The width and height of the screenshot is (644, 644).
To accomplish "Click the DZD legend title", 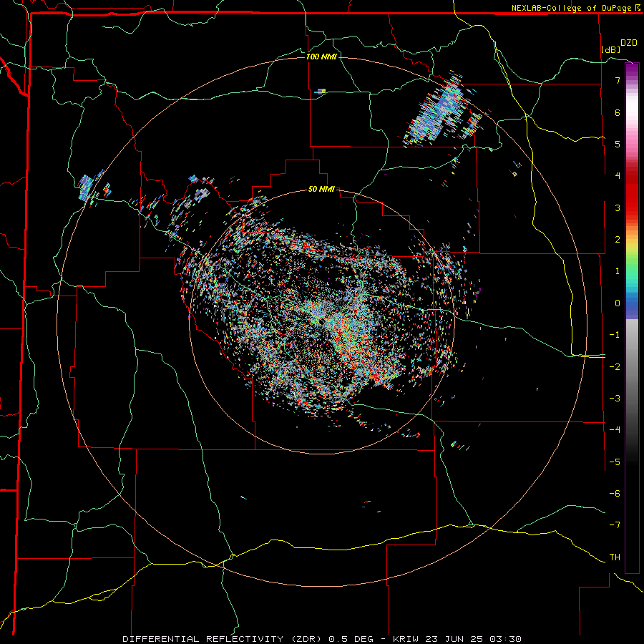I will [629, 43].
